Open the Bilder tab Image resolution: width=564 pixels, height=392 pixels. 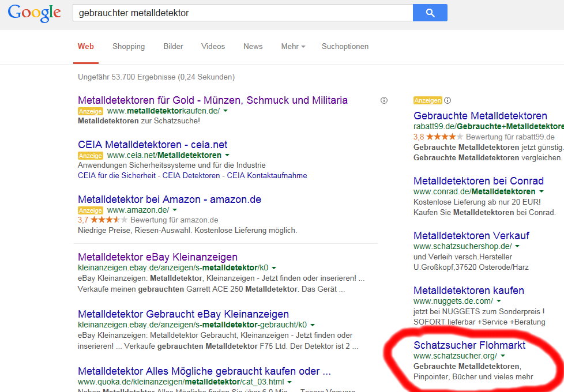(173, 46)
